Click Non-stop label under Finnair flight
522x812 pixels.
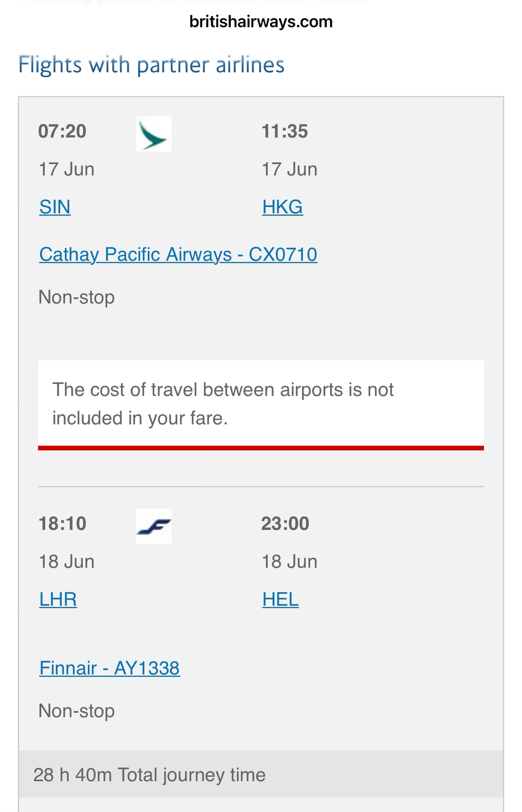[76, 711]
